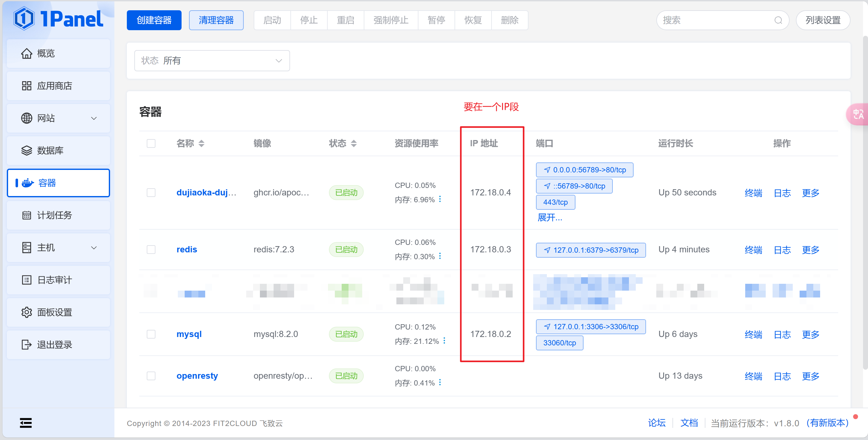
Task: Toggle the select-all header checkbox
Action: click(151, 143)
